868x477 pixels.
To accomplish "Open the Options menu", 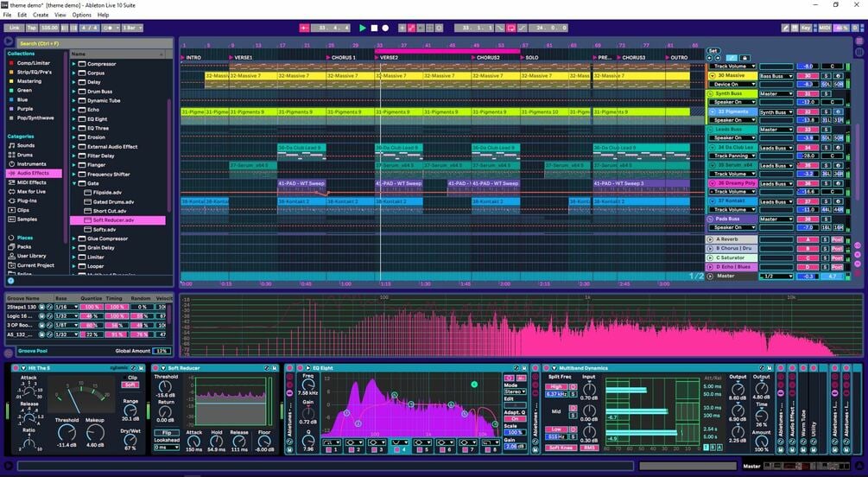I will coord(82,15).
